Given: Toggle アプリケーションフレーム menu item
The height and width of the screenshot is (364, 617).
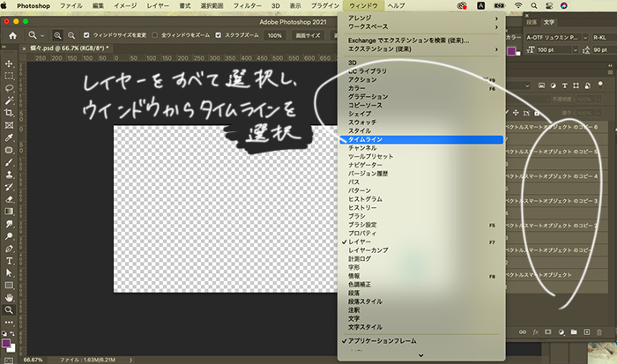Looking at the screenshot, I should click(421, 341).
